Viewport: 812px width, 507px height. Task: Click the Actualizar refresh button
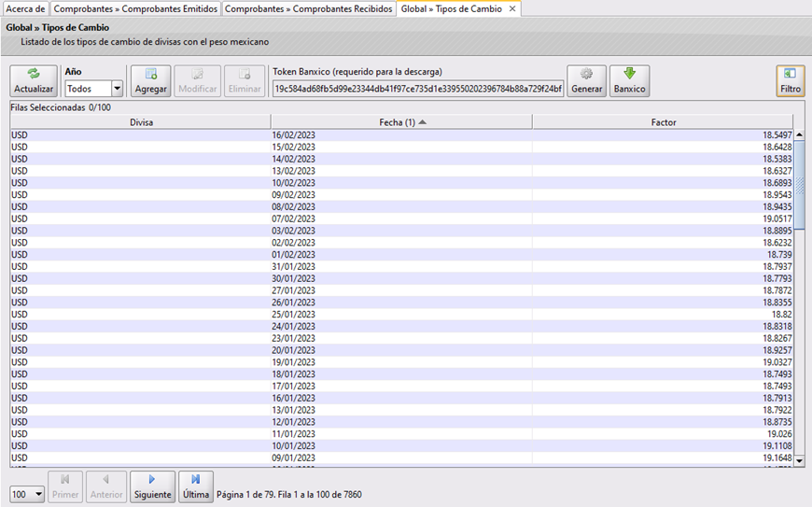34,81
